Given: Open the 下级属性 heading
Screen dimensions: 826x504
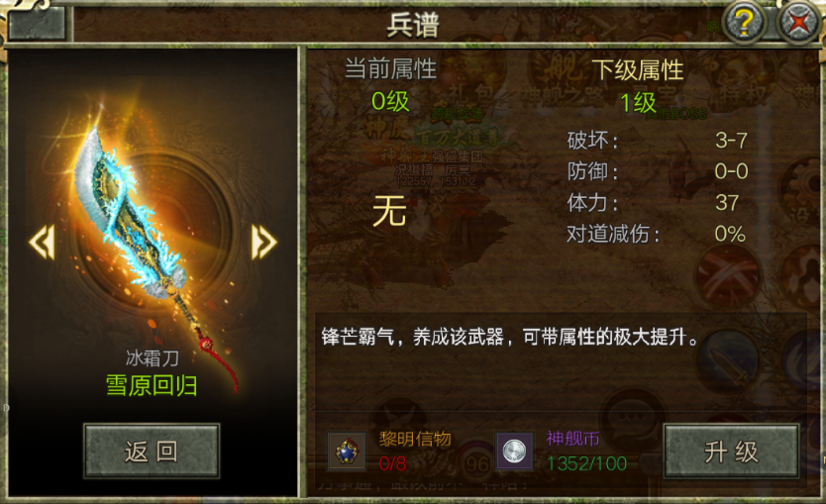Looking at the screenshot, I should point(638,70).
